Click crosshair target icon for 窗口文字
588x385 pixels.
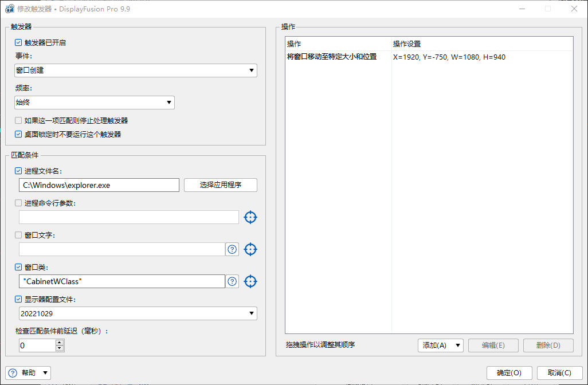coord(250,249)
